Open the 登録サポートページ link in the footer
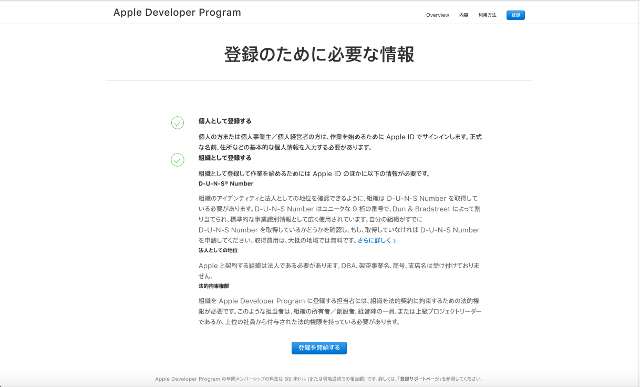This screenshot has height=387, width=640. 419,379
